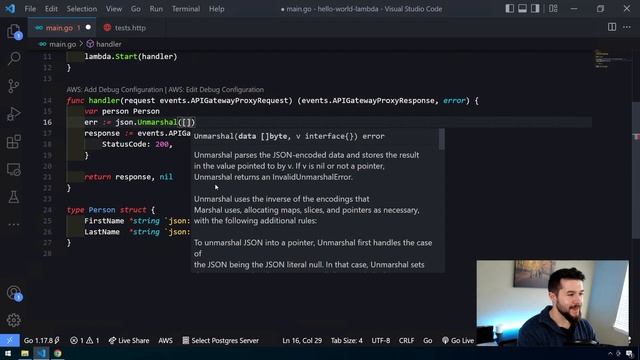Screen dimensions: 640x360
Task: Open Remote Explorer view
Action: click(x=14, y=169)
